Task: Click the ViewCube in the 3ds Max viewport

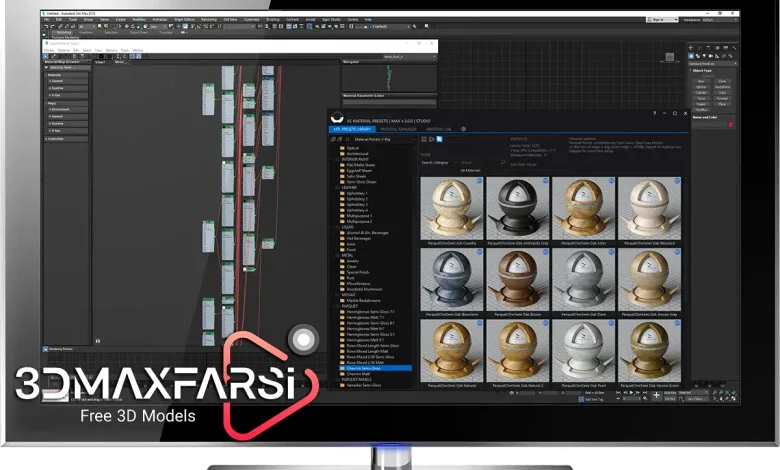Action: pos(670,57)
